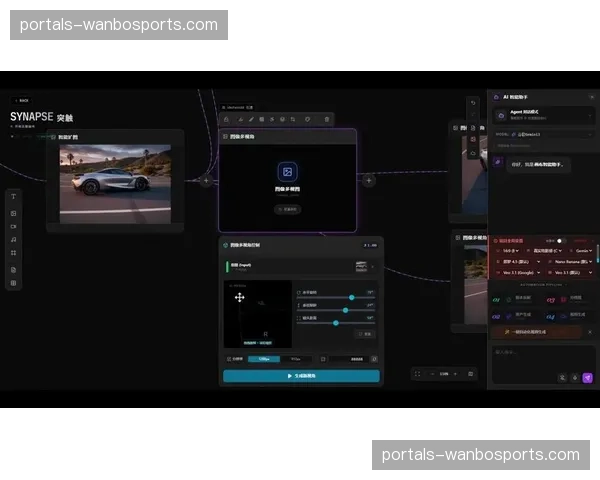Select the image tool in left sidebar

coord(13,213)
